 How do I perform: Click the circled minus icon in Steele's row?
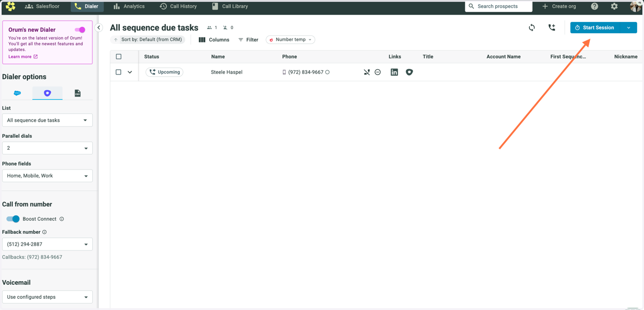[x=378, y=72]
